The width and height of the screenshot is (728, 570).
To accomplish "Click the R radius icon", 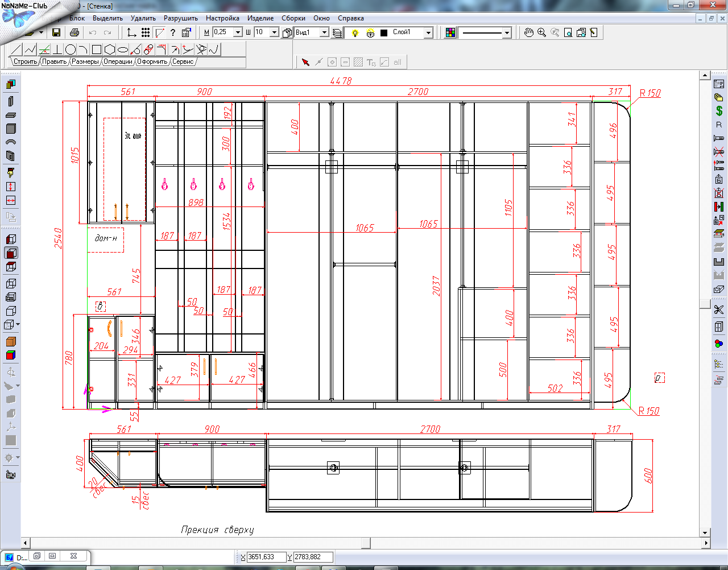I will coord(719,125).
